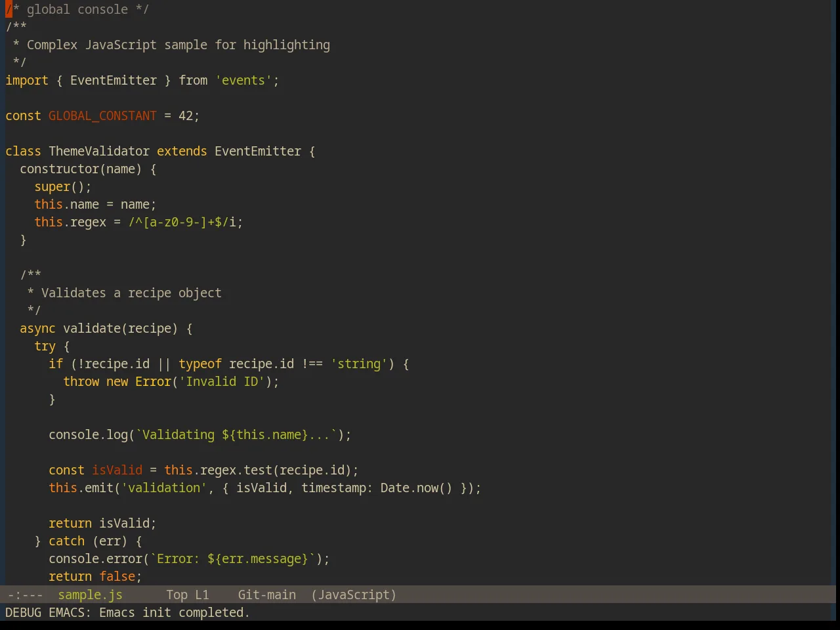Click 'constructor(name)' method definition
This screenshot has height=630, width=840.
pos(81,169)
